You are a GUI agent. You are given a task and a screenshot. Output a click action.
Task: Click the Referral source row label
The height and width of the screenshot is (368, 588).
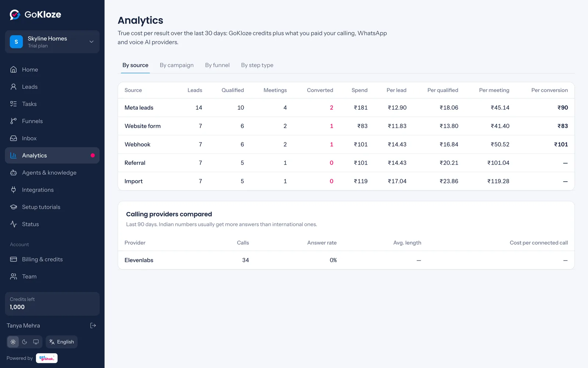pyautogui.click(x=135, y=163)
